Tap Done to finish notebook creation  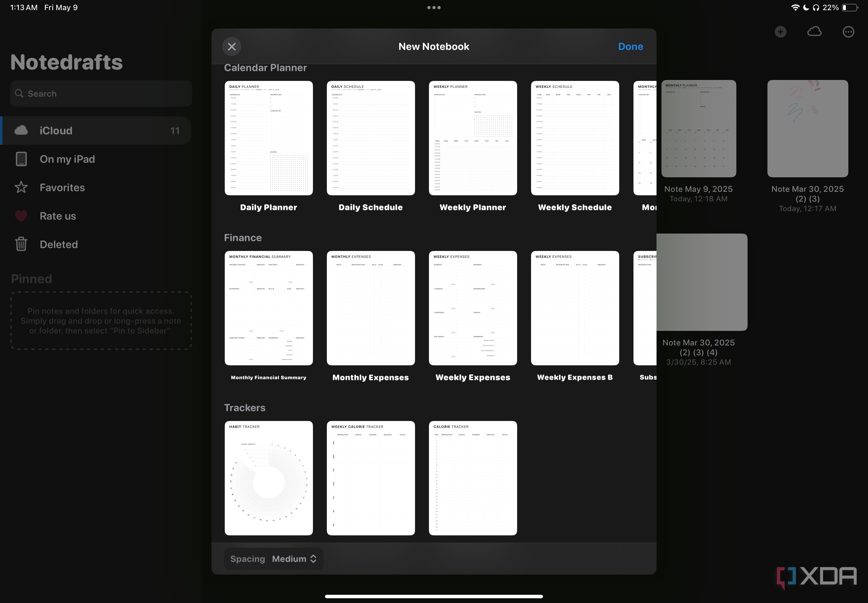tap(630, 46)
